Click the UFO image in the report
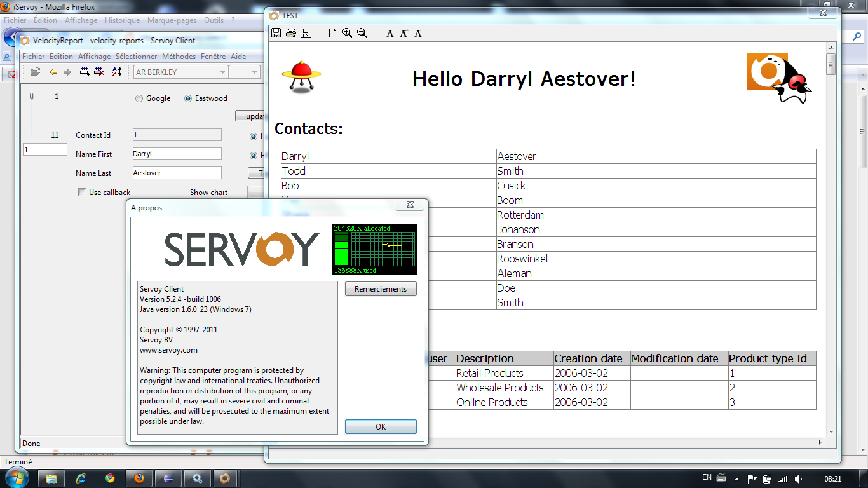Screen dimensions: 868x488 (x=301, y=78)
